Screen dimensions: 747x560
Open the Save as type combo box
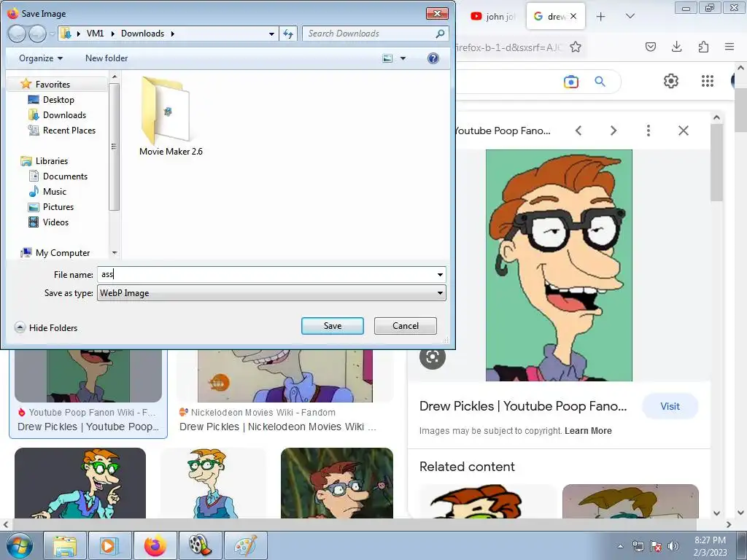pyautogui.click(x=271, y=293)
